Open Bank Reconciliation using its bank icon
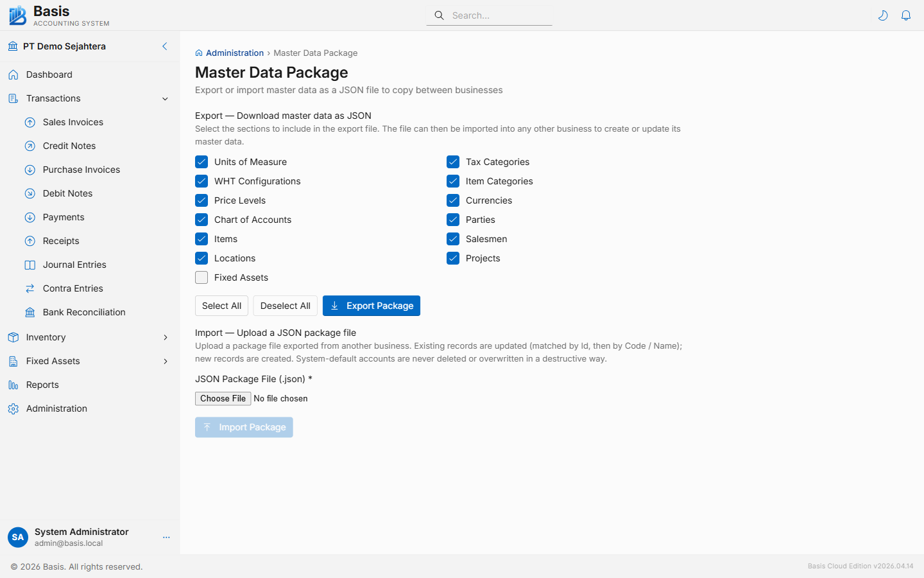 tap(30, 312)
